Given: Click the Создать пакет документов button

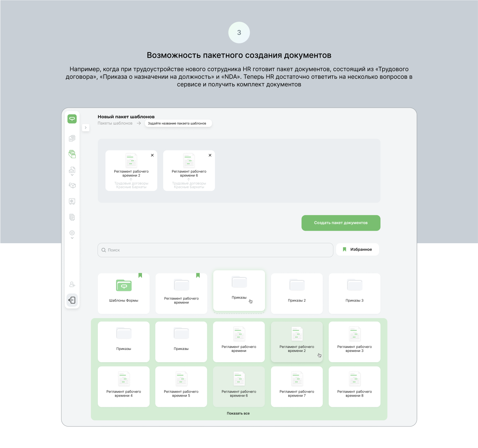Looking at the screenshot, I should coord(341,223).
